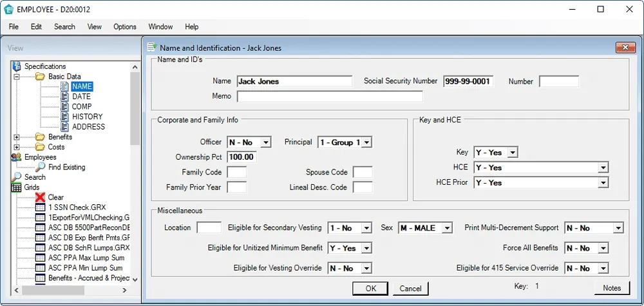Open the Options menu
This screenshot has height=306, width=644.
coord(125,27)
